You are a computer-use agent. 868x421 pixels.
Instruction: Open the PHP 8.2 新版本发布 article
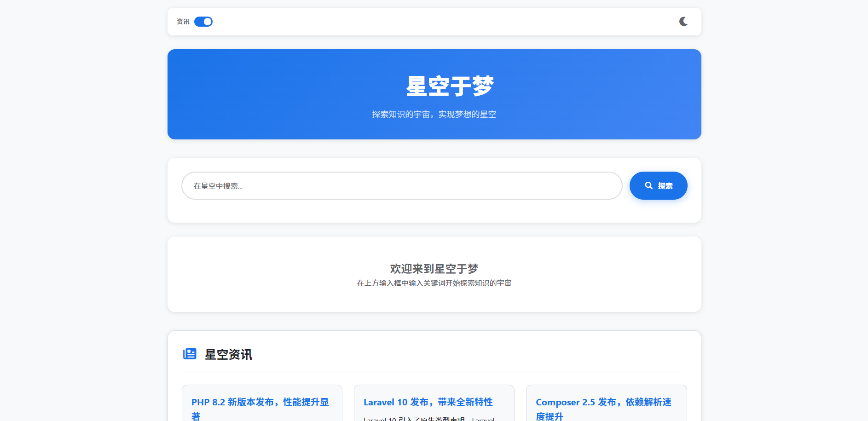[x=260, y=402]
